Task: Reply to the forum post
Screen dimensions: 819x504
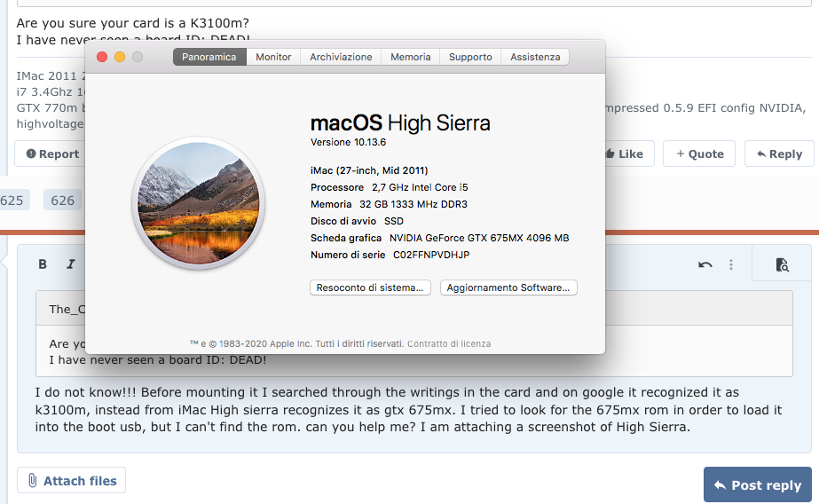Action: [x=779, y=154]
